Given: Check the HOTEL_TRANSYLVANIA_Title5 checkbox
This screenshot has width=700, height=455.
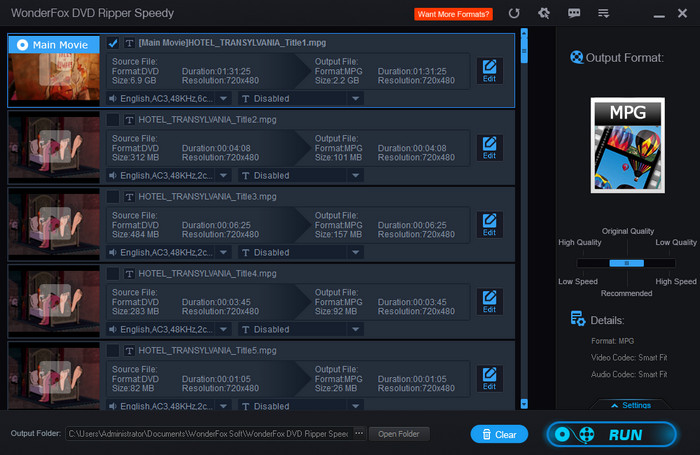Looking at the screenshot, I should [x=113, y=351].
